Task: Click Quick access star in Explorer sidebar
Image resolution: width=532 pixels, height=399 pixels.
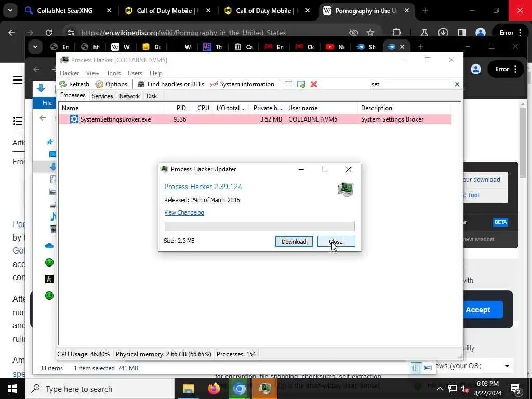Action: (x=50, y=142)
